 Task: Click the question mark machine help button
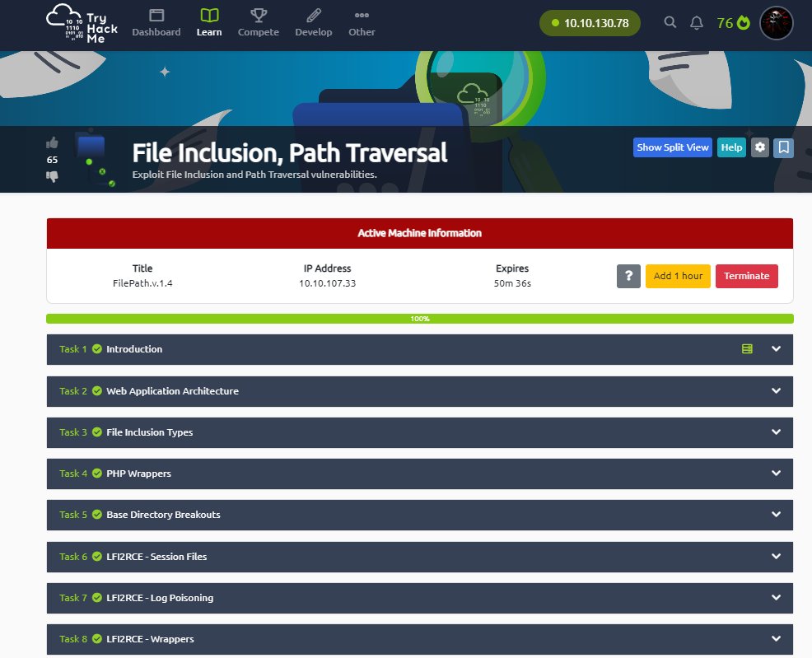(x=628, y=276)
